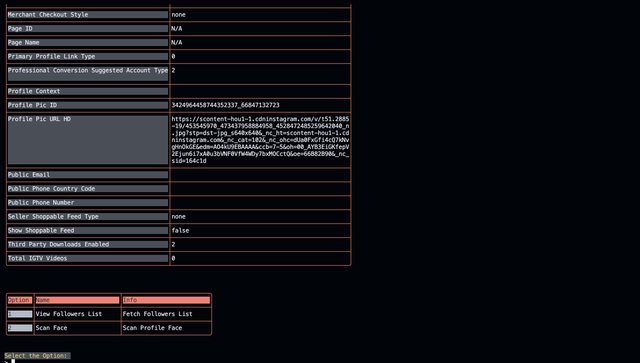Screen dimensions: 640x363
Task: Select the 'false' value for Show Shoppable Feed
Action: pos(180,230)
